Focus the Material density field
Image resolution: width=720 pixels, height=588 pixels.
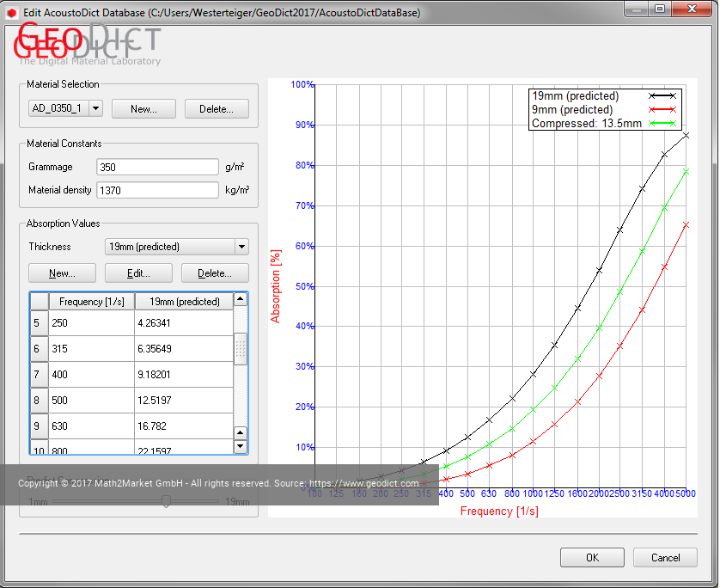(157, 190)
